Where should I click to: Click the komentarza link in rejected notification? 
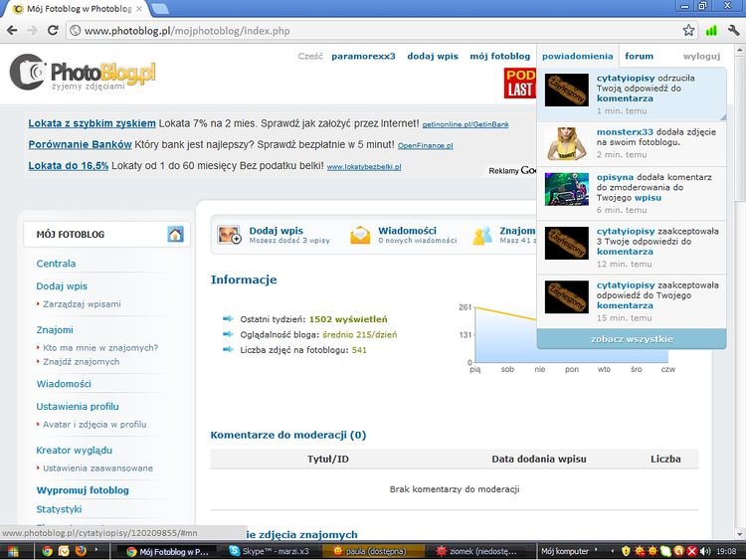click(625, 98)
